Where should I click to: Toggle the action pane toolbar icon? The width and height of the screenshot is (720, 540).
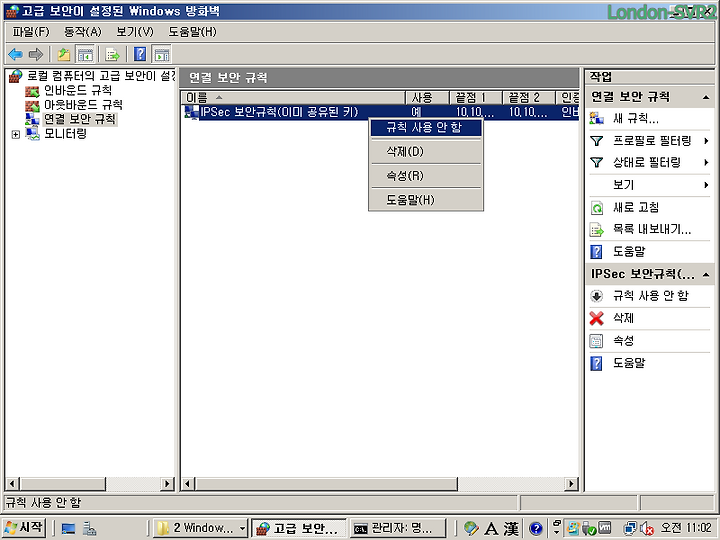(161, 55)
